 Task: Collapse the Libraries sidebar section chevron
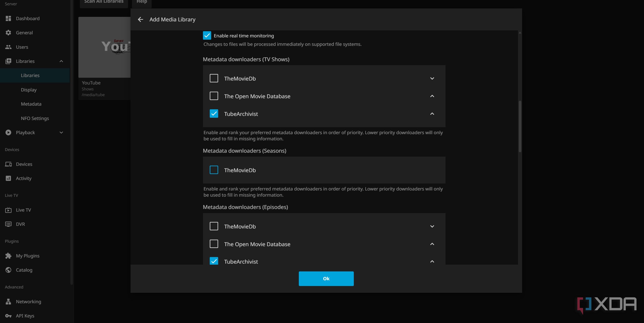coord(61,61)
